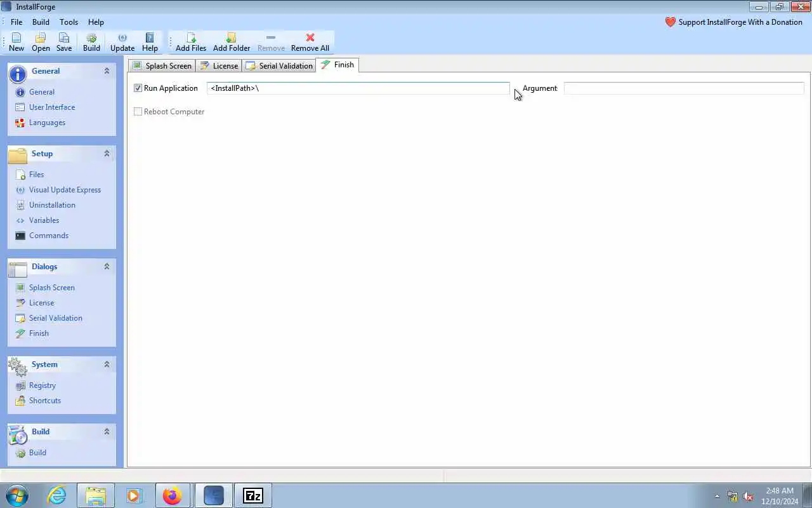Viewport: 812px width, 508px height.
Task: Uncheck the Run Application checkbox
Action: (x=138, y=88)
